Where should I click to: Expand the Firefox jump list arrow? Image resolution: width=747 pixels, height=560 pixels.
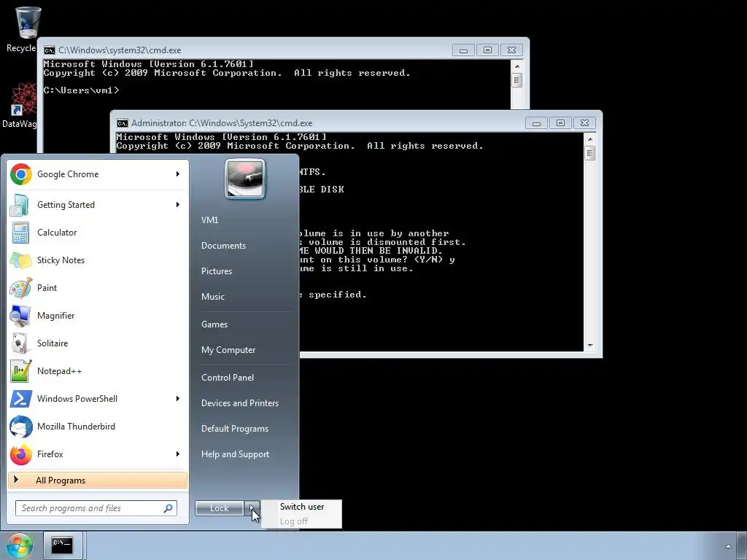(x=178, y=454)
